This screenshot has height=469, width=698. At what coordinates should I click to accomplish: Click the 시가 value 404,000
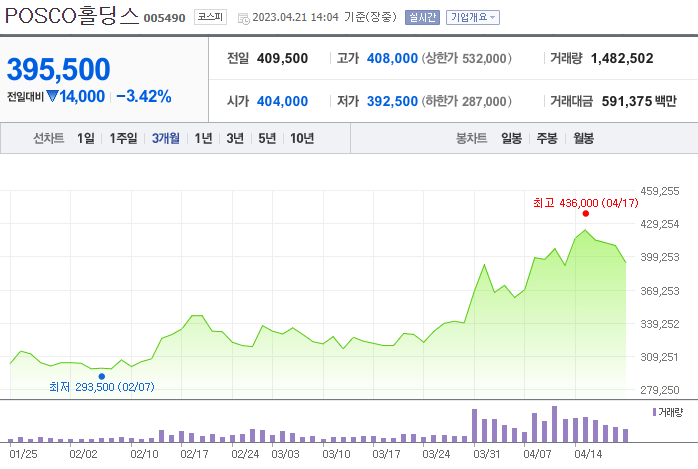(x=282, y=101)
